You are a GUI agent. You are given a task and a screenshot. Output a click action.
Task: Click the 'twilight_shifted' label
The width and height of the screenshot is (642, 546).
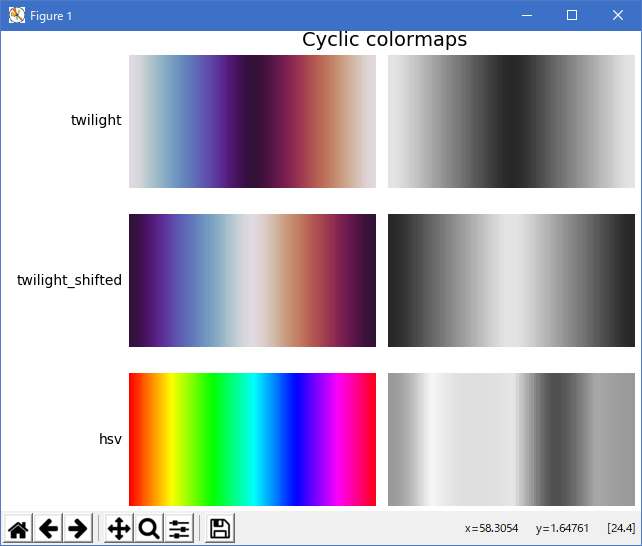tap(69, 280)
